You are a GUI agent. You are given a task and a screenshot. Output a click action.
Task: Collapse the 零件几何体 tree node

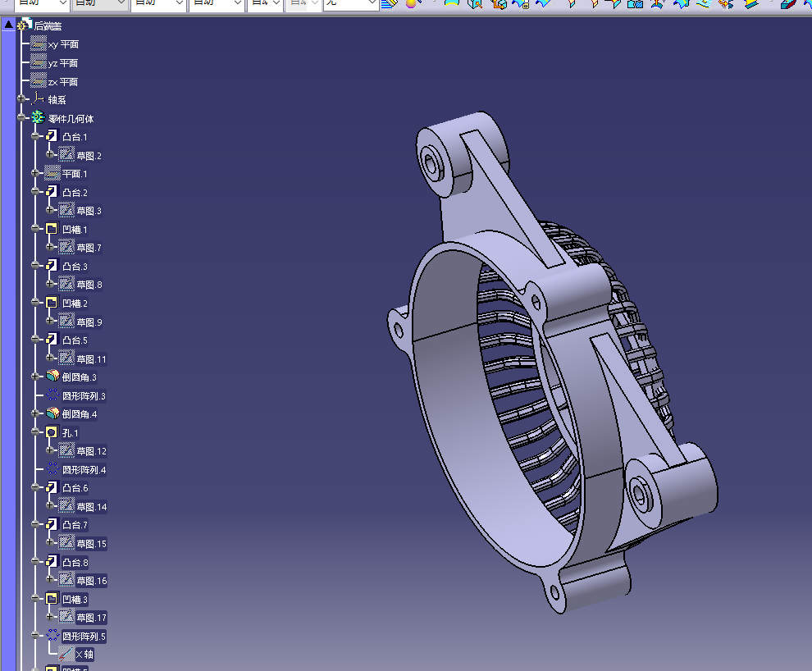pyautogui.click(x=21, y=117)
